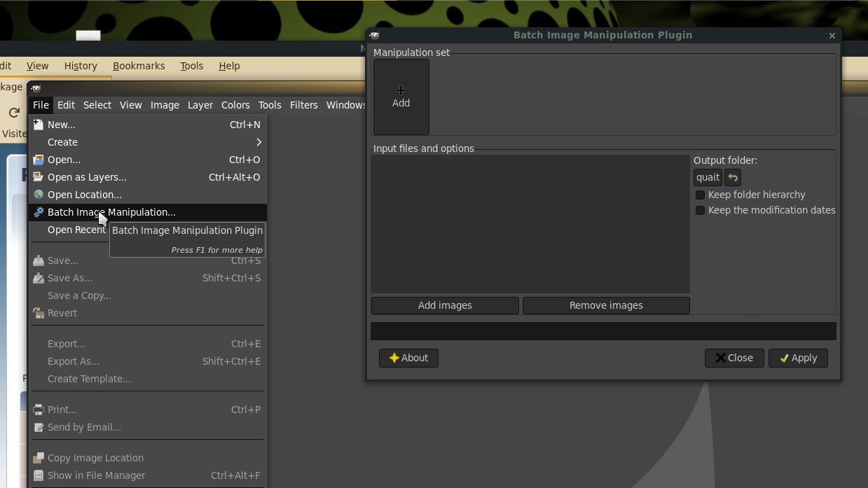Click the New document icon in File menu
This screenshot has width=868, height=488.
coord(39,125)
